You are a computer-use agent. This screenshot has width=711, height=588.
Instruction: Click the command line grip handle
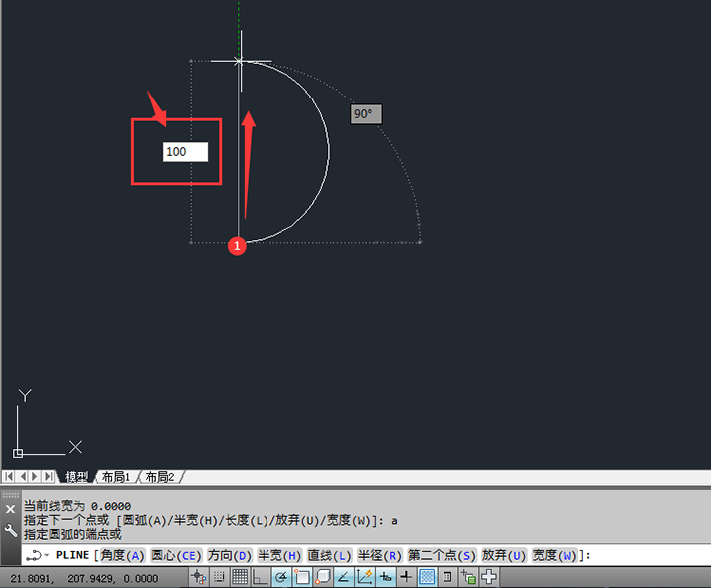[x=10, y=495]
